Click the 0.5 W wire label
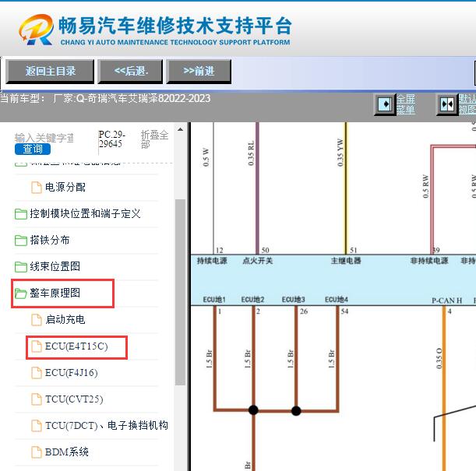 coord(206,157)
